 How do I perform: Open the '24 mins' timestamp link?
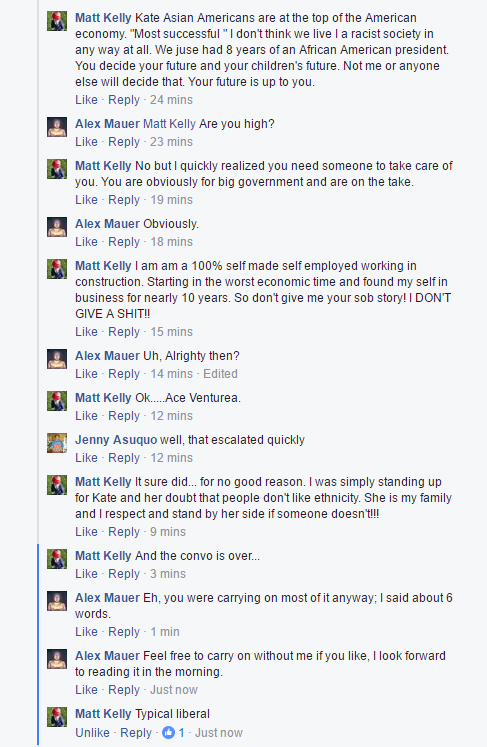171,100
